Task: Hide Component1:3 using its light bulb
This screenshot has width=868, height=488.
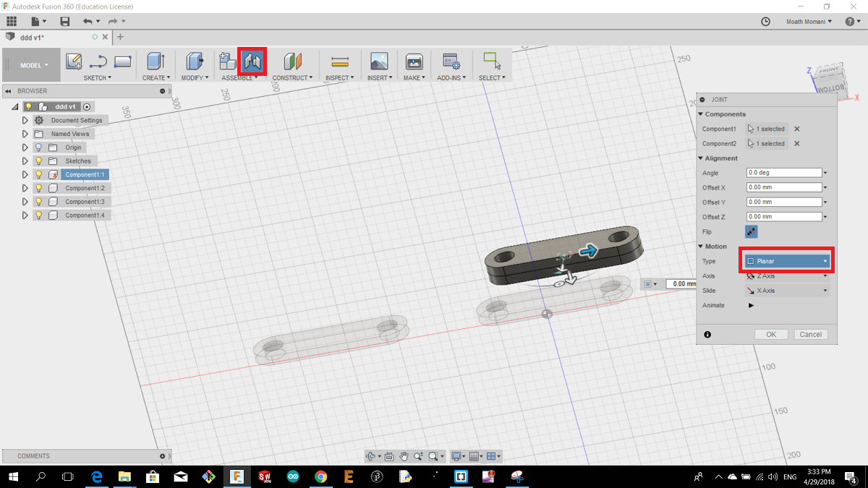Action: pos(39,201)
